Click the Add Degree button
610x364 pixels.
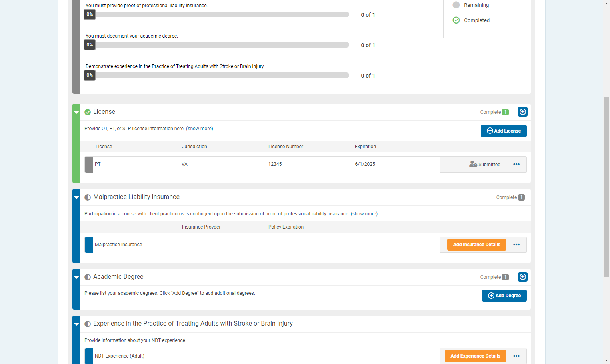point(504,296)
